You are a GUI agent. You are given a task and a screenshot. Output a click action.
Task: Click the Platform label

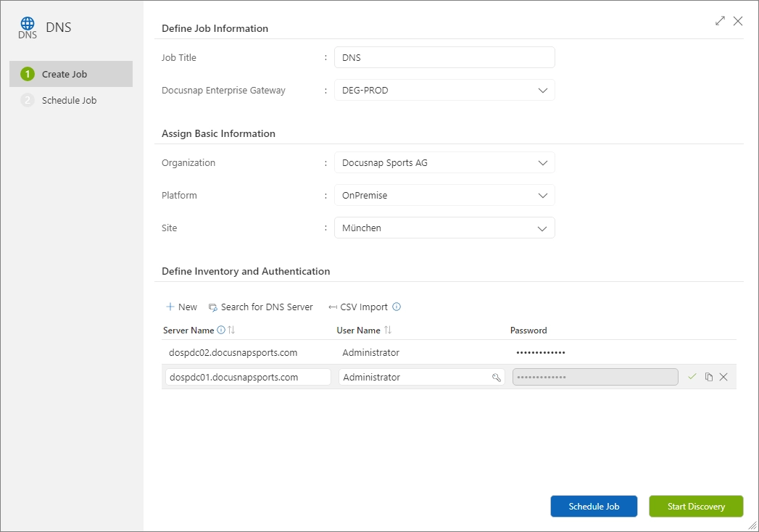(179, 195)
